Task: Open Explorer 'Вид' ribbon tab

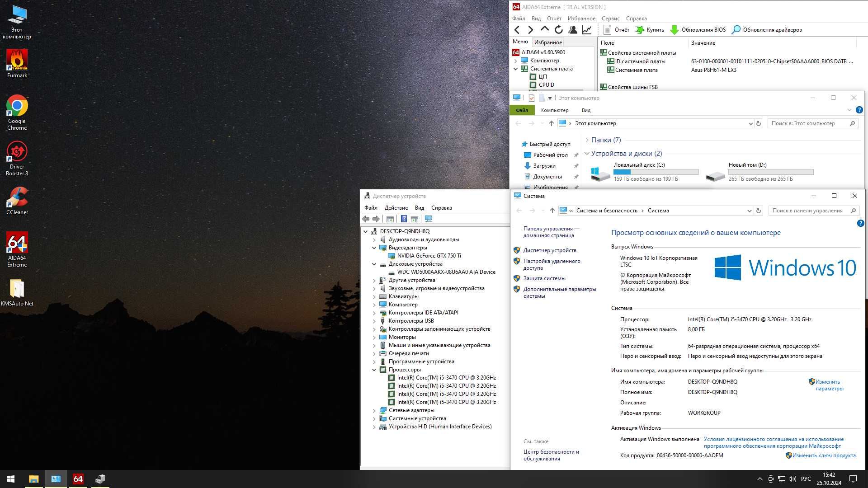Action: point(586,110)
